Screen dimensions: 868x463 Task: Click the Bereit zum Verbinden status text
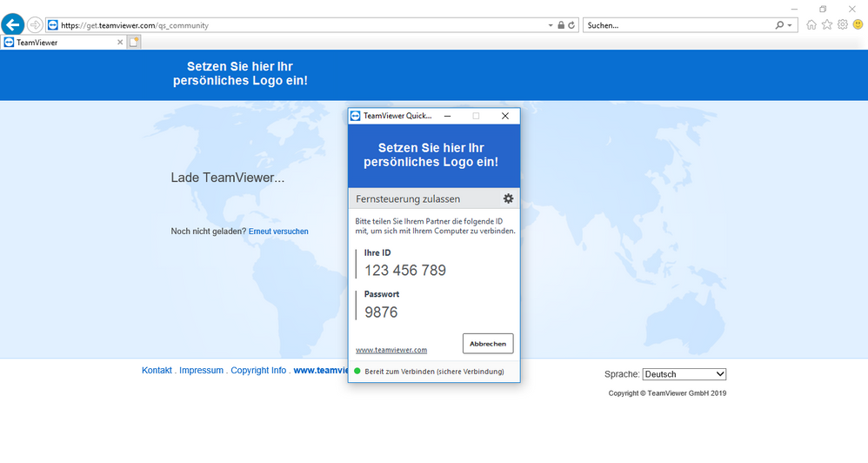click(x=435, y=372)
